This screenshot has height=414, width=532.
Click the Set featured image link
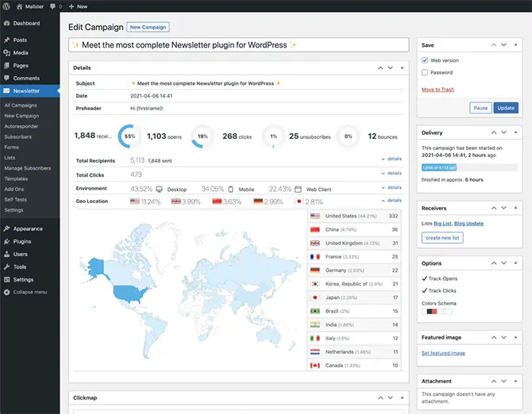tap(443, 353)
